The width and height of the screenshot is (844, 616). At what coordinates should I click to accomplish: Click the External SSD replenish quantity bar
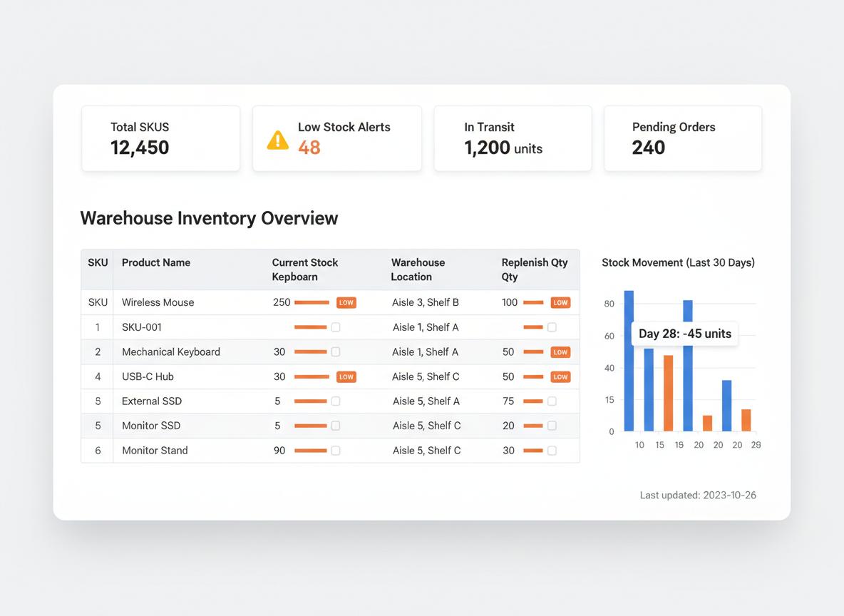pos(533,401)
